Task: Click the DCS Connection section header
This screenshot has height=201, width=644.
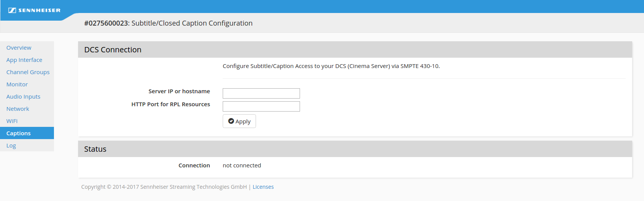Action: tap(113, 50)
